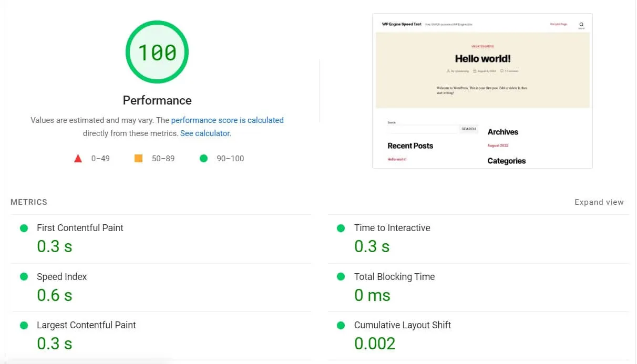The image size is (637, 364).
Task: Click the red 'Hello world!' recent post link
Action: point(397,159)
